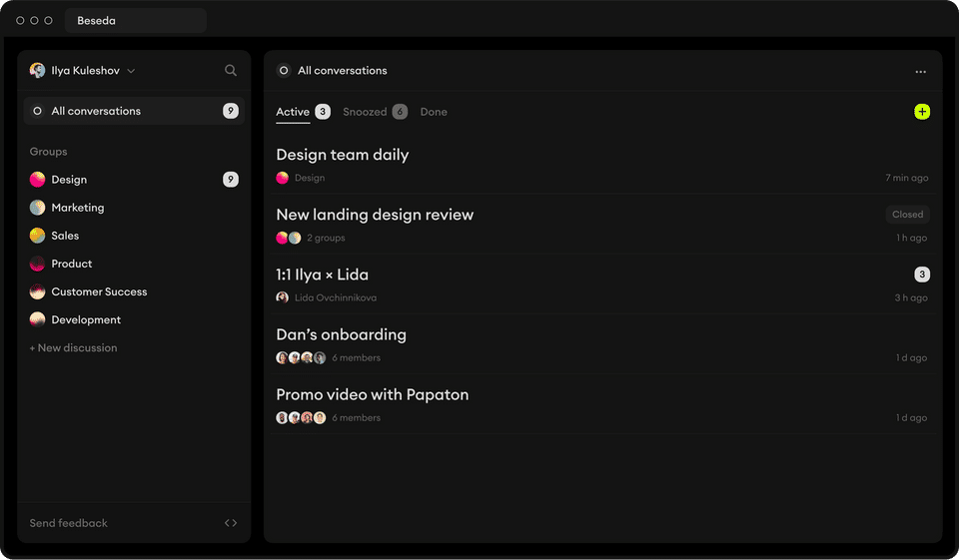Click the Beseda window tab
Screen dimensions: 959x560
(135, 20)
